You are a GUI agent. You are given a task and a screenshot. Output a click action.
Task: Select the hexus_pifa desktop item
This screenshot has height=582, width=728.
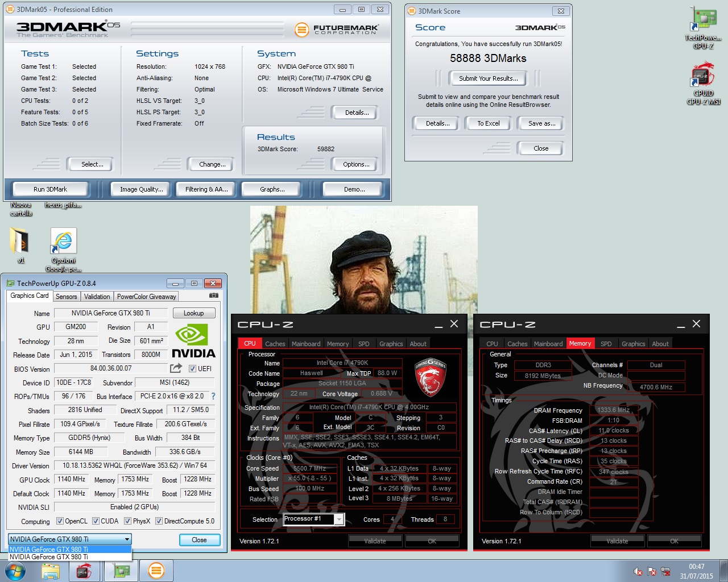[x=63, y=205]
